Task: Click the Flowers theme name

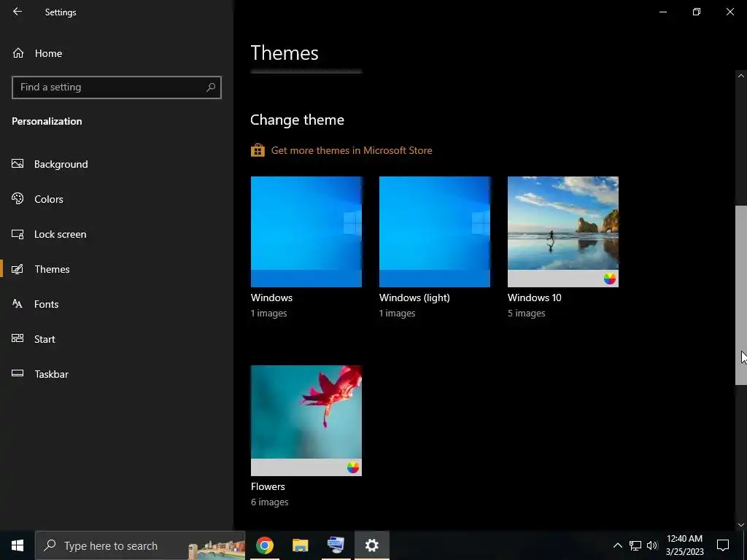Action: [x=268, y=486]
